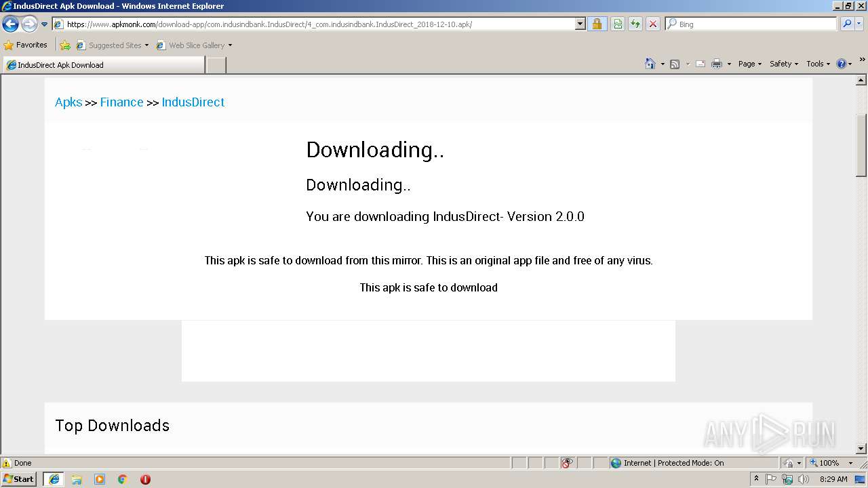Open the Help question mark menu
The image size is (868, 488).
tap(844, 64)
